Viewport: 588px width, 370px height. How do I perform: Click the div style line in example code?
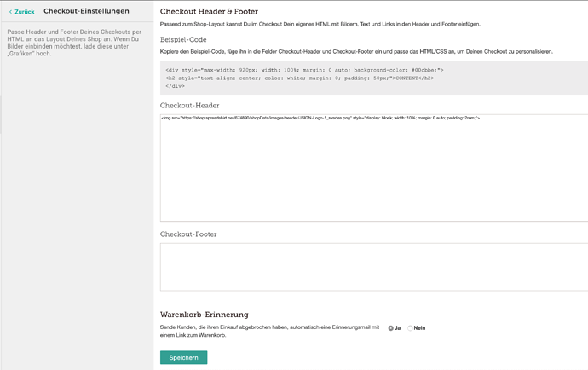click(x=304, y=70)
